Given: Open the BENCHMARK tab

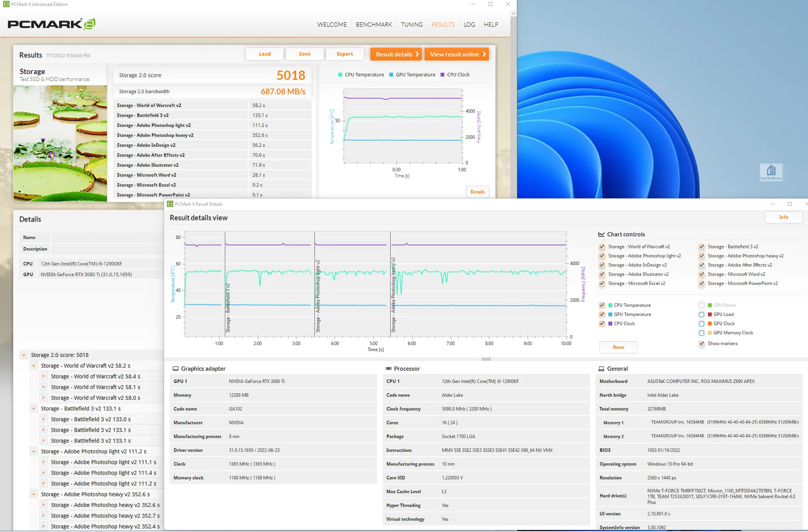Looking at the screenshot, I should tap(374, 25).
